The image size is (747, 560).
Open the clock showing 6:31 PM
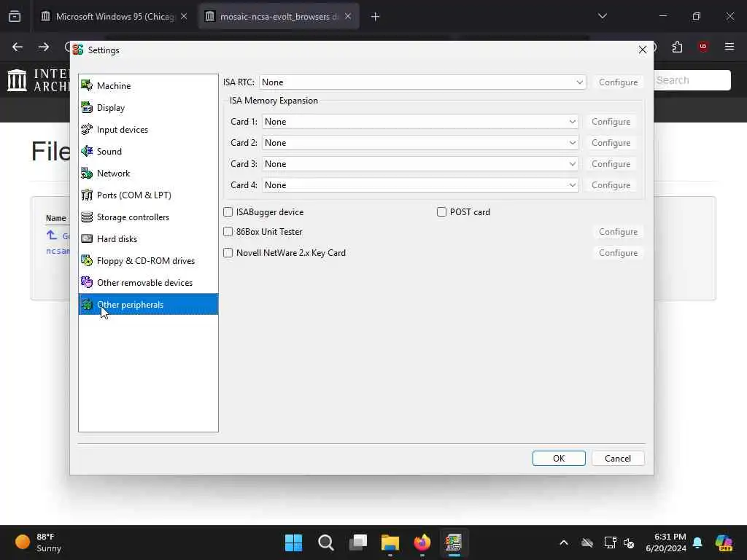pos(666,542)
